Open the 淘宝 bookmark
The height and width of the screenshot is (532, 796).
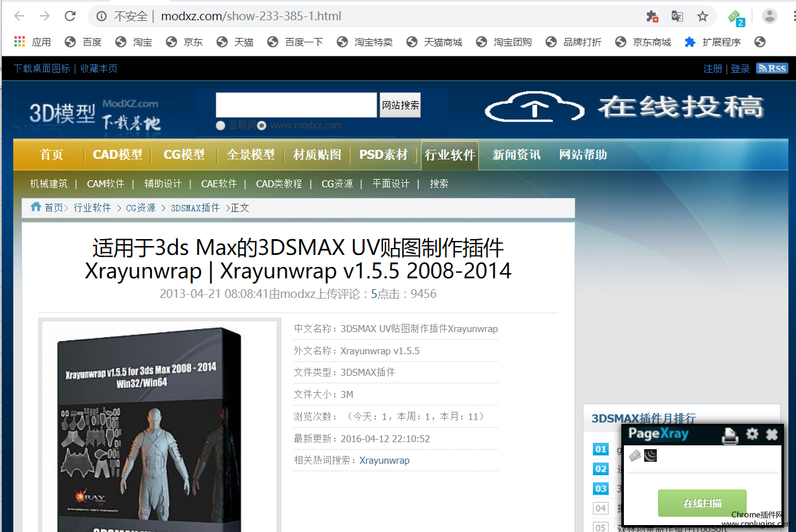point(134,42)
